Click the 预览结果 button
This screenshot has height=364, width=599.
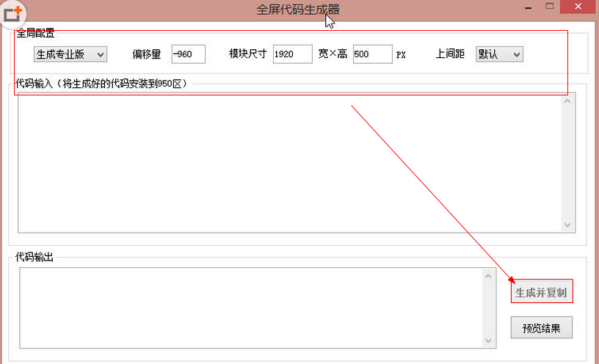pyautogui.click(x=541, y=328)
